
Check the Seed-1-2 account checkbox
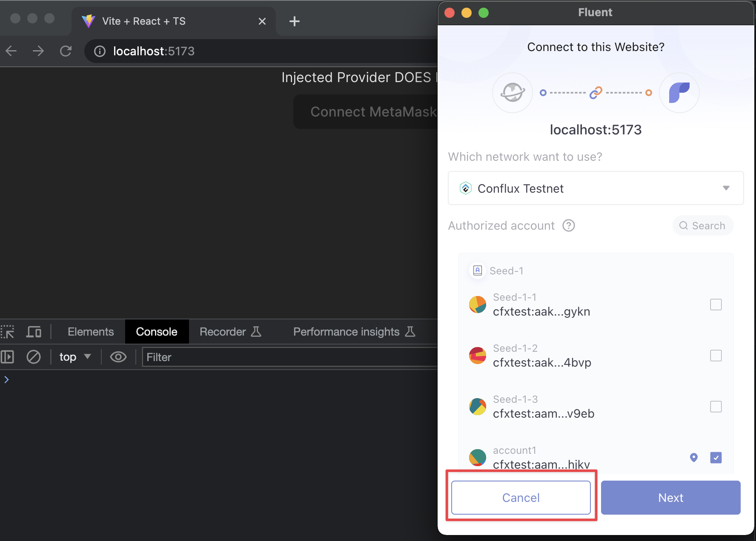click(716, 356)
